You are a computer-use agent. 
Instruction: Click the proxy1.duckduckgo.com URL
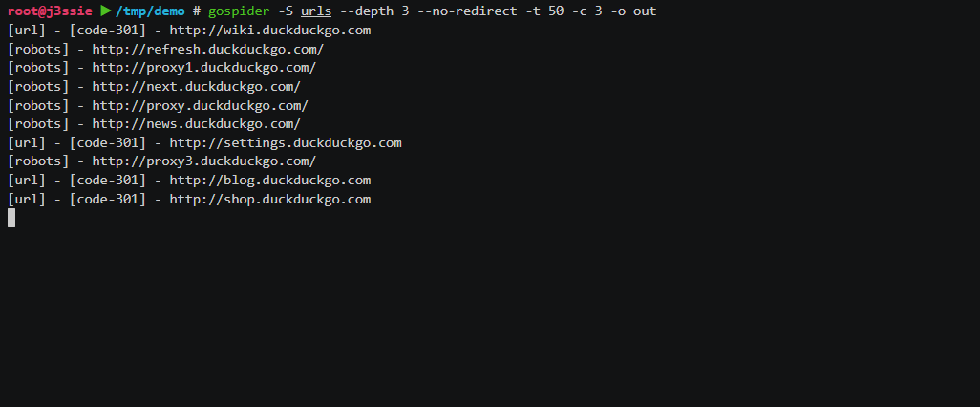(x=203, y=68)
